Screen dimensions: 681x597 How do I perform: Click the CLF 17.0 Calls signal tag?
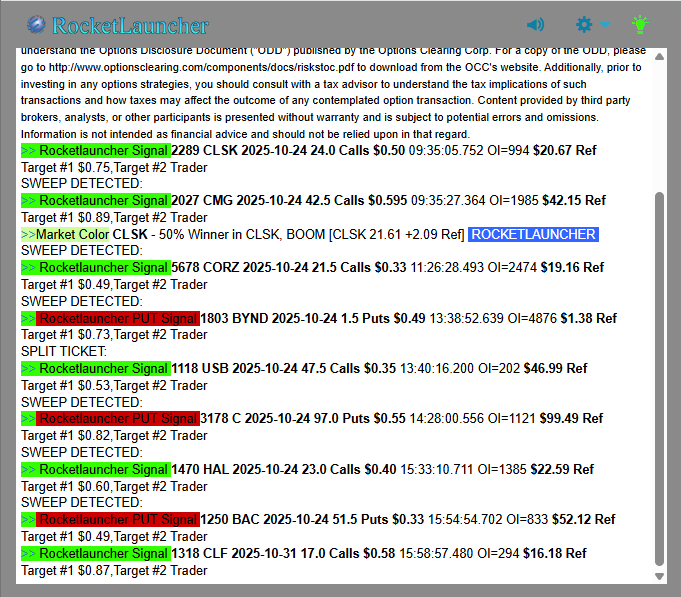click(x=96, y=553)
